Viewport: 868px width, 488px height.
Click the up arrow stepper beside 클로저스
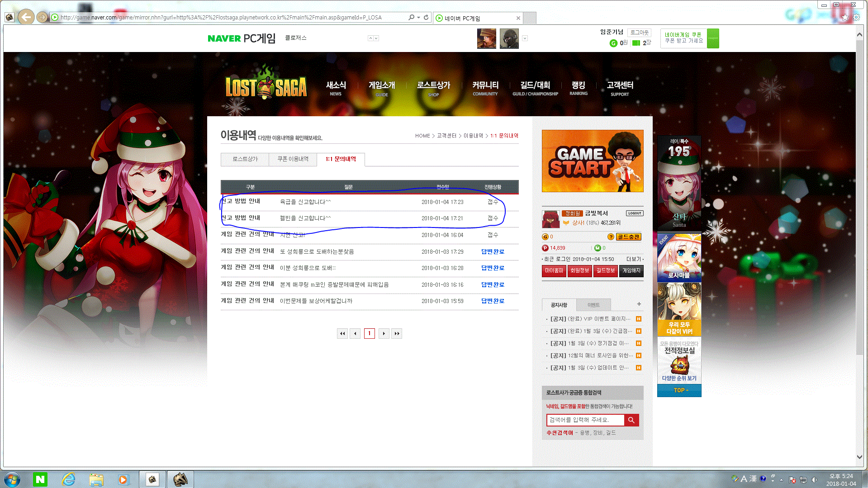tap(370, 38)
